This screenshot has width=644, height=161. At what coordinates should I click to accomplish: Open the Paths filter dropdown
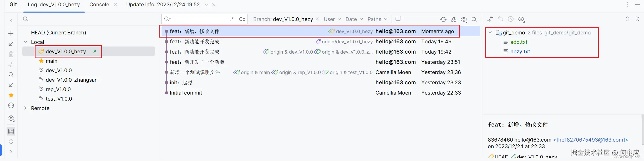coord(377,19)
